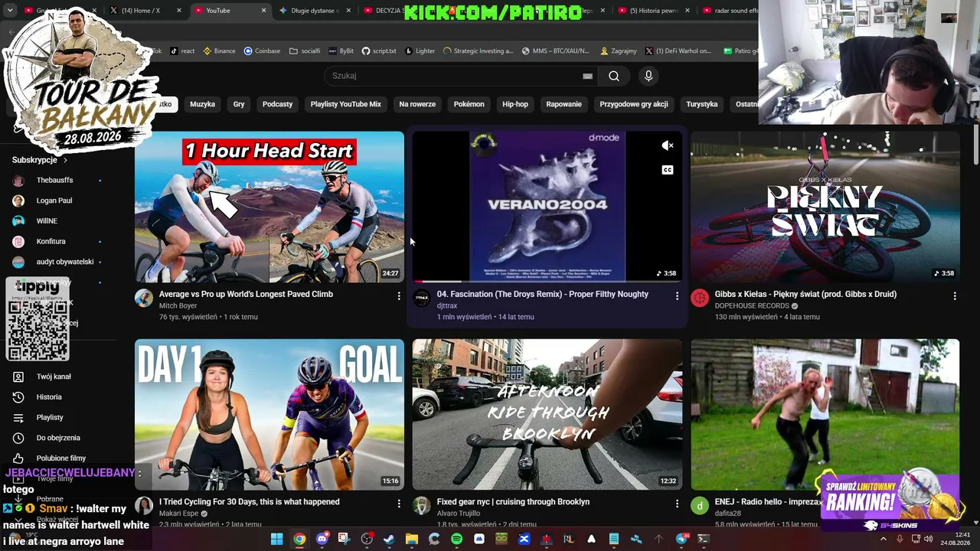Screen dimensions: 980x551
Task: Open Steam from the taskbar
Action: coord(389,539)
